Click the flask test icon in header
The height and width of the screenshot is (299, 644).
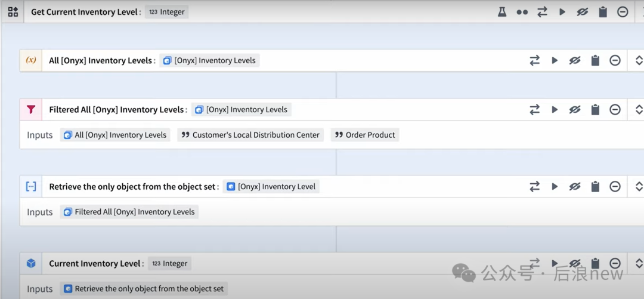coord(502,12)
